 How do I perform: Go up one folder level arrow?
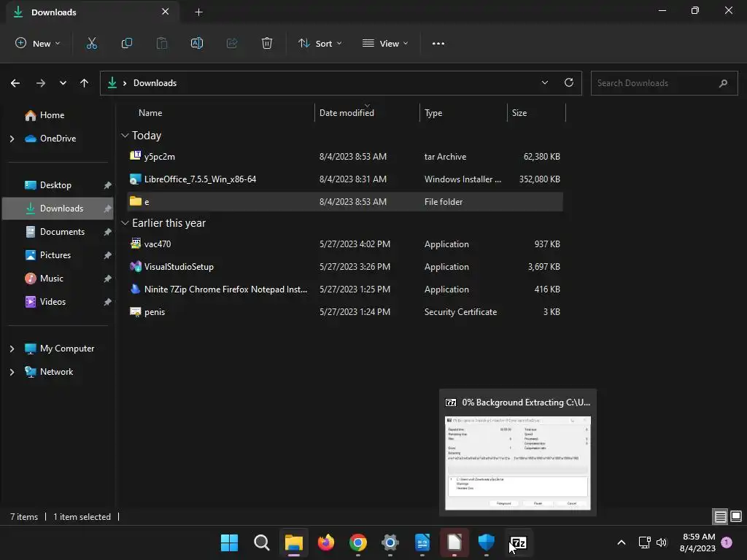(85, 83)
